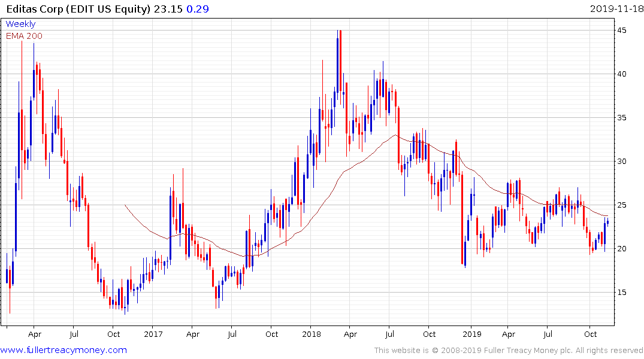Click the 35 price axis label
The height and width of the screenshot is (359, 644).
pyautogui.click(x=621, y=118)
